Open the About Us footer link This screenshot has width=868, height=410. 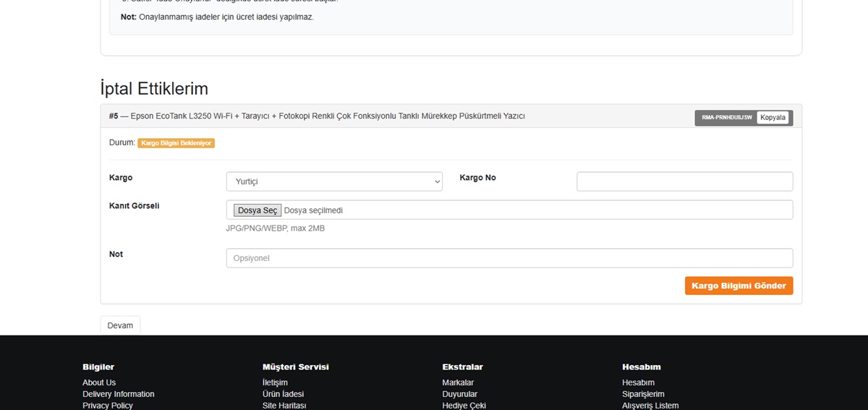[x=99, y=383]
